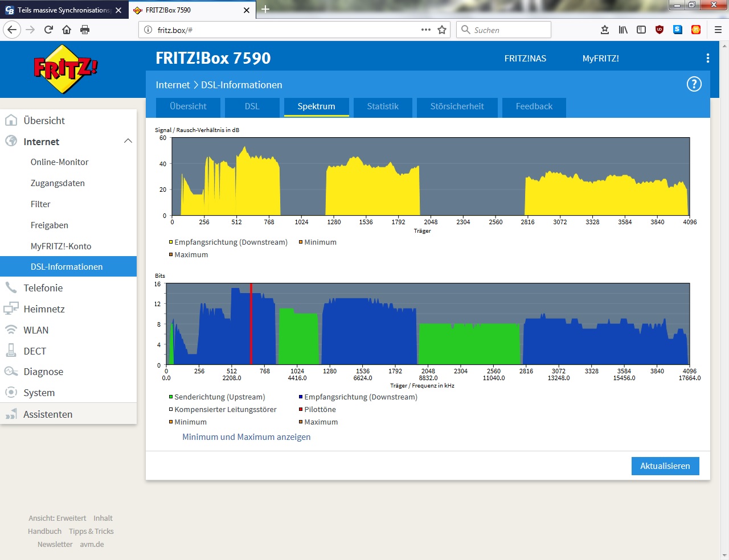Click the Aktualisieren button
The image size is (729, 560).
(x=665, y=466)
